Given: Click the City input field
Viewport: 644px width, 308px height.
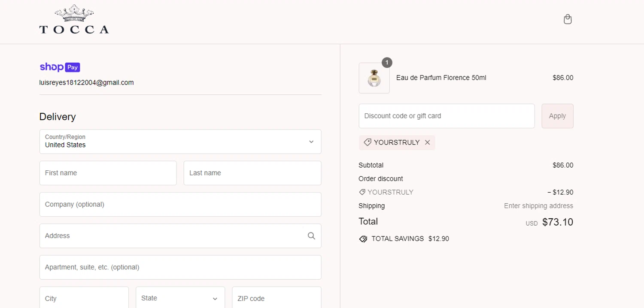Looking at the screenshot, I should pos(84,298).
